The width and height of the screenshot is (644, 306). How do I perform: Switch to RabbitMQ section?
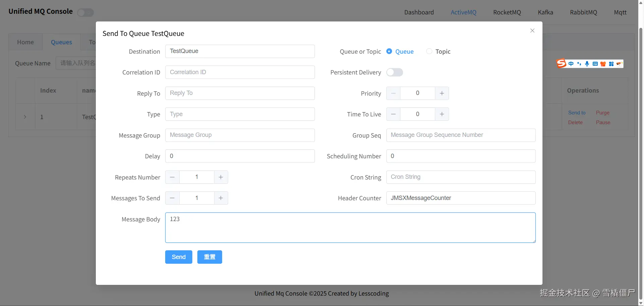pos(583,12)
